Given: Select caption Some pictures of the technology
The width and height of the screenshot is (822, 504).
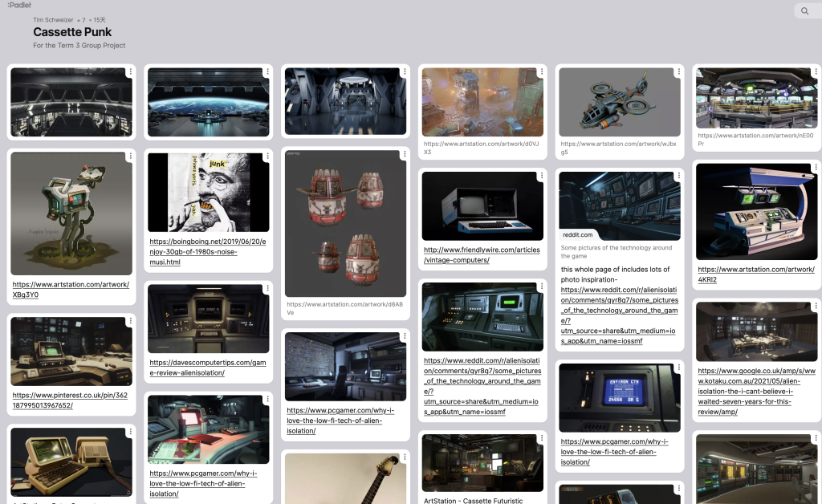Looking at the screenshot, I should click(616, 252).
